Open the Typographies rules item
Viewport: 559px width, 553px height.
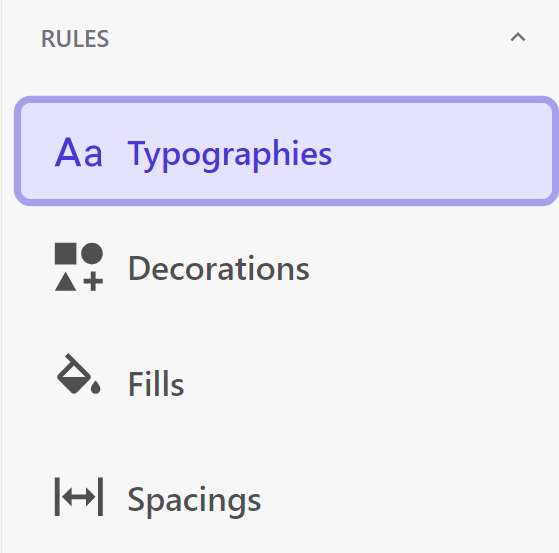[x=286, y=151]
